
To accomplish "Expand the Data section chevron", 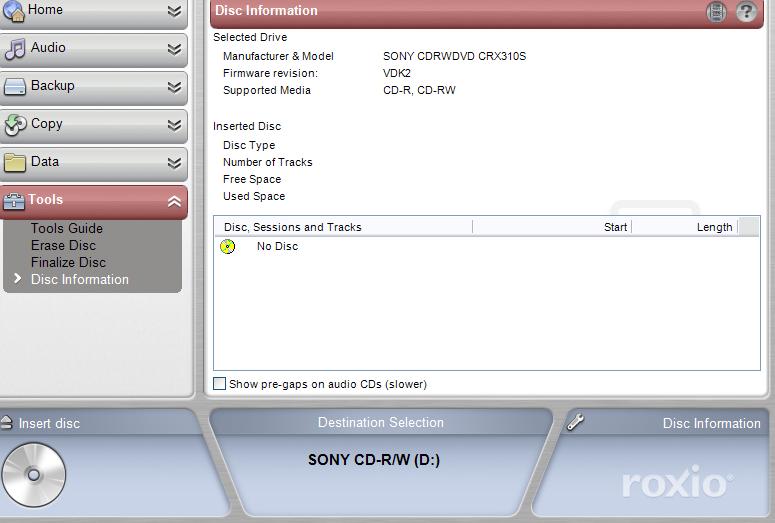I will coord(174,163).
